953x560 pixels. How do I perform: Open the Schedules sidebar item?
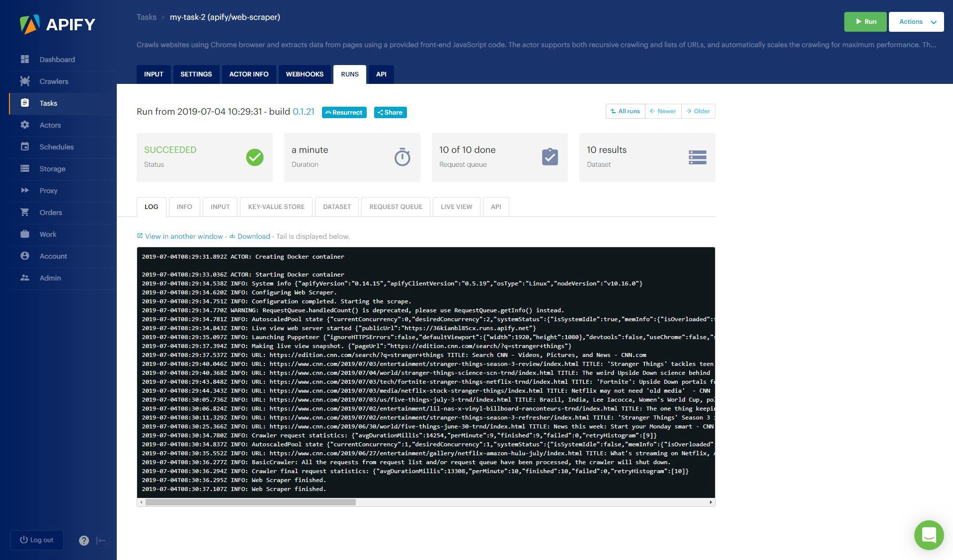pos(63,147)
